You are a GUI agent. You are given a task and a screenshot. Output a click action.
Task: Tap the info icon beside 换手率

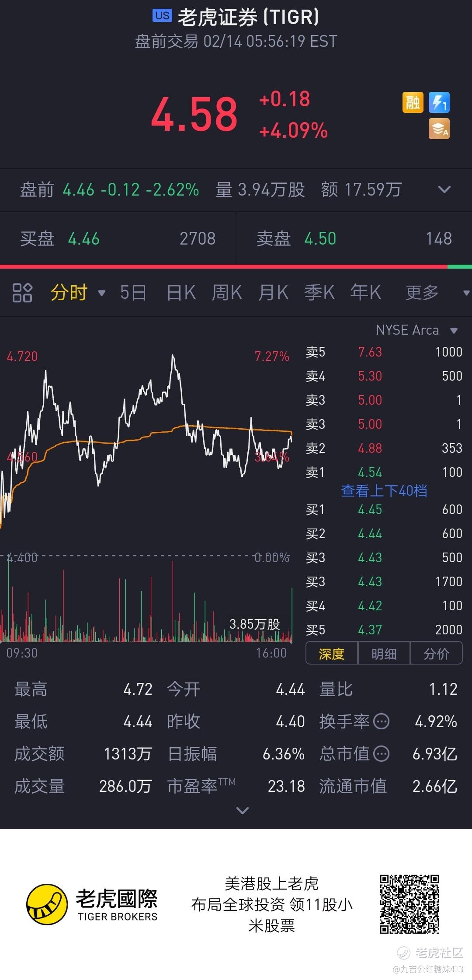click(x=382, y=721)
